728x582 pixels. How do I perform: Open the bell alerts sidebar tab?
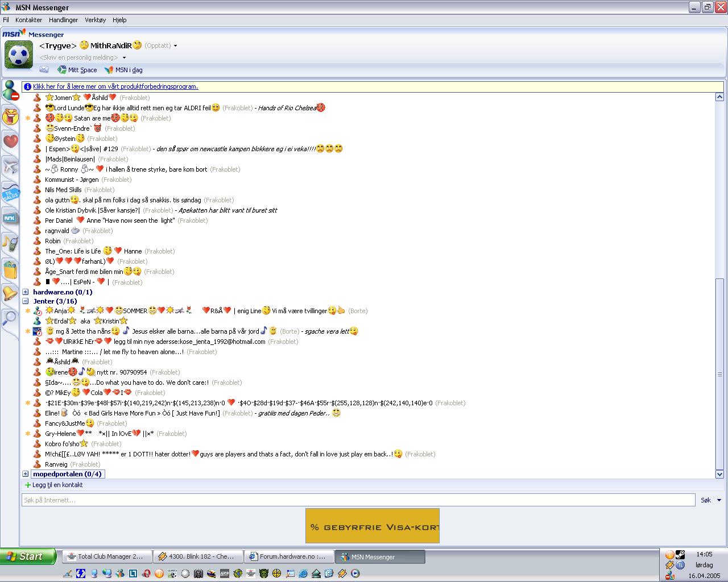click(x=10, y=293)
